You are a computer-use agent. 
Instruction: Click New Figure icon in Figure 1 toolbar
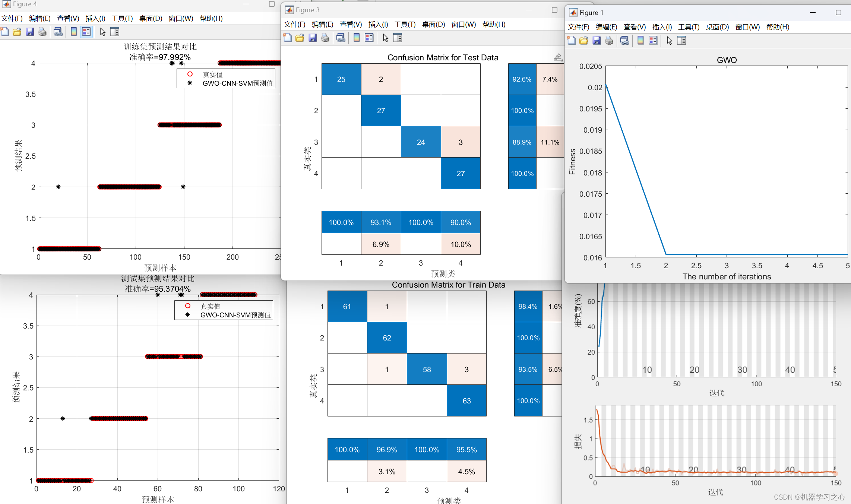tap(572, 41)
